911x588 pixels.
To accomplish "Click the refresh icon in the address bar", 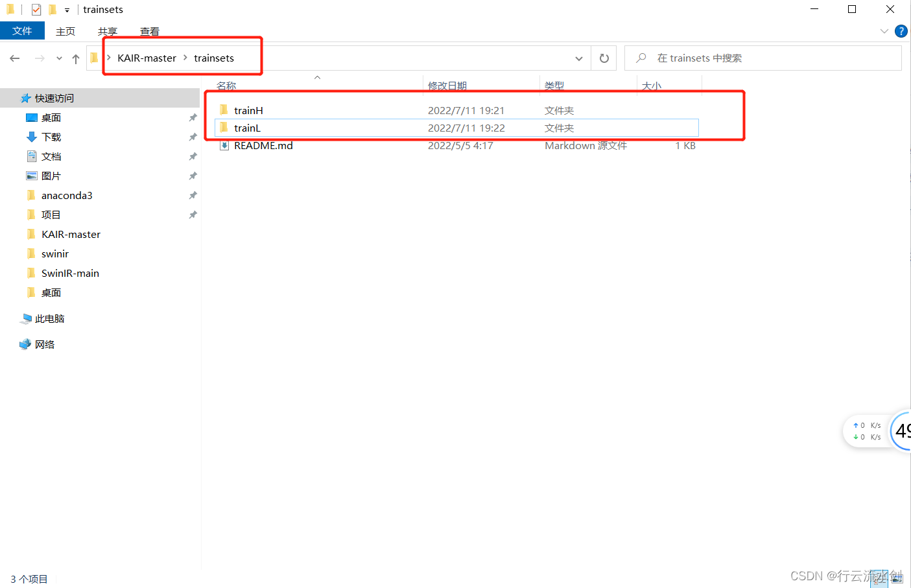I will click(x=604, y=58).
